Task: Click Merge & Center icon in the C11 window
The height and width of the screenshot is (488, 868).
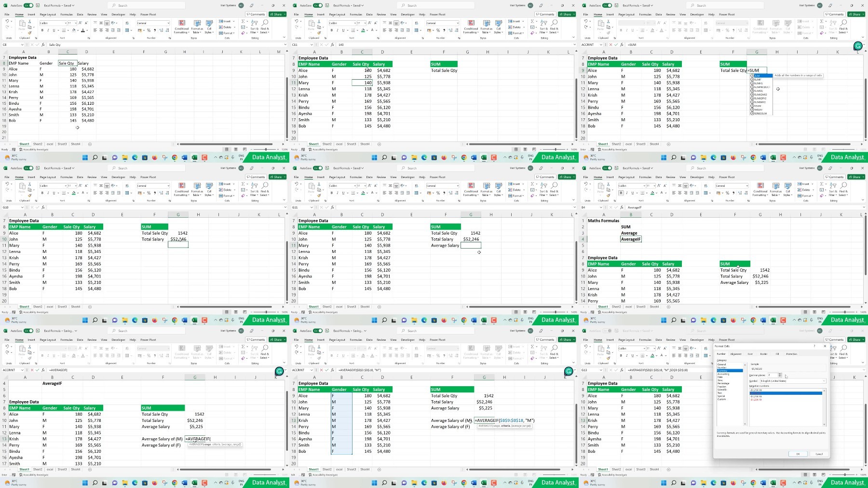Action: [x=416, y=30]
